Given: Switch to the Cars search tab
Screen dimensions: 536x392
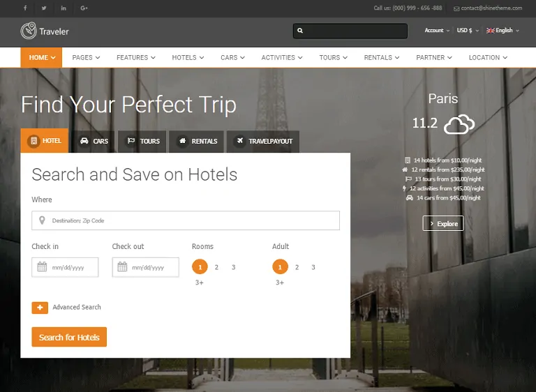Looking at the screenshot, I should tap(94, 141).
